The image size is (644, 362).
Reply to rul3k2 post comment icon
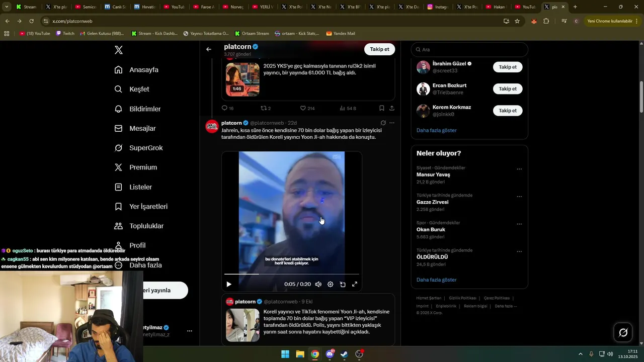225,108
